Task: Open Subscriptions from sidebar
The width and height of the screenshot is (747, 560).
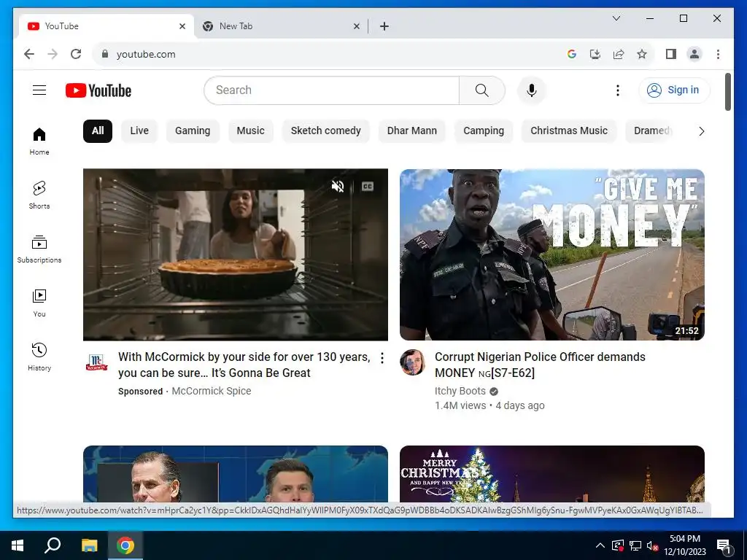Action: pyautogui.click(x=39, y=249)
